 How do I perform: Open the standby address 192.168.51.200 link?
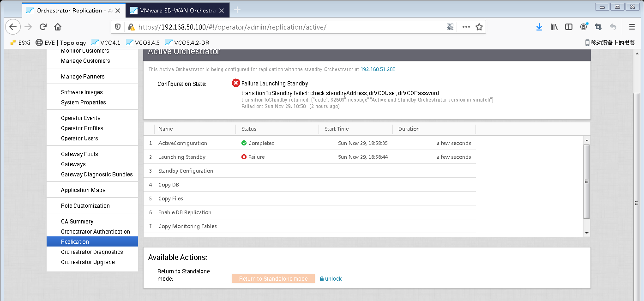click(x=378, y=69)
